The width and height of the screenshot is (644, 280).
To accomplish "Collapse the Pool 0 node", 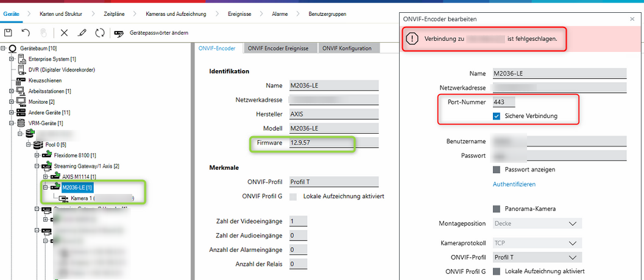I will [29, 145].
